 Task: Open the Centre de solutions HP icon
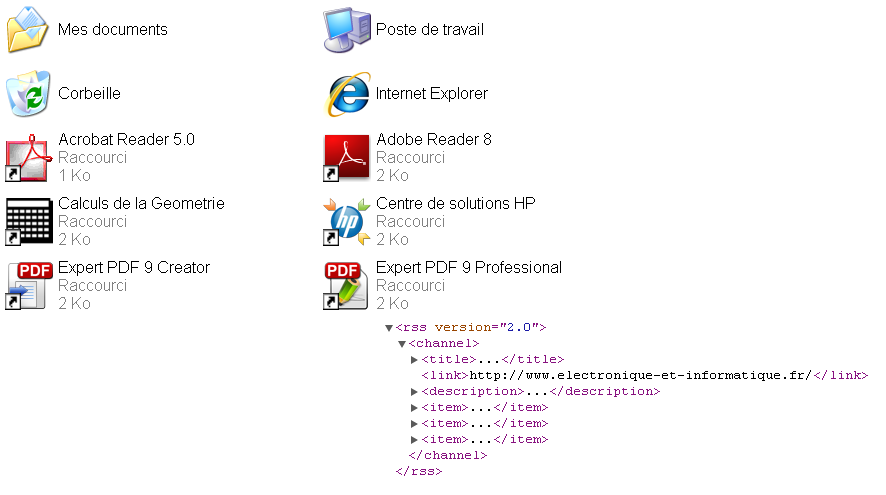click(x=346, y=222)
